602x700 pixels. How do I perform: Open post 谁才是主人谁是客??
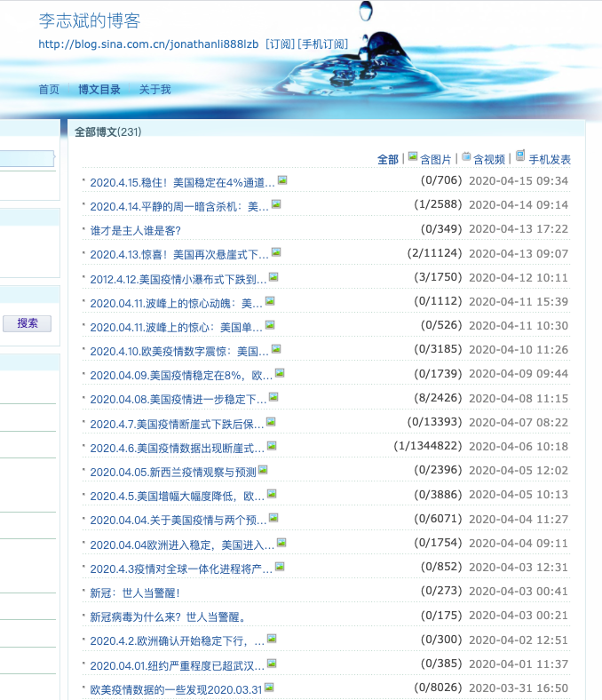tap(130, 230)
